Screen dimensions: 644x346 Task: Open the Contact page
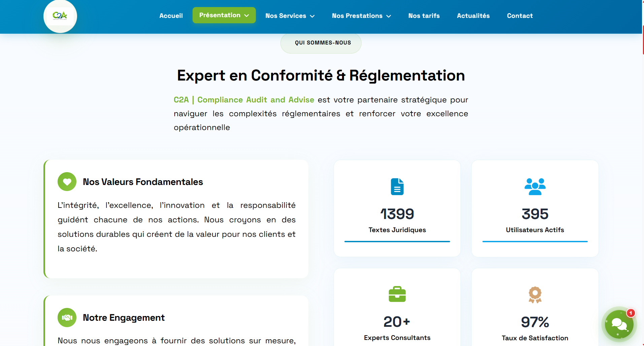pyautogui.click(x=520, y=16)
